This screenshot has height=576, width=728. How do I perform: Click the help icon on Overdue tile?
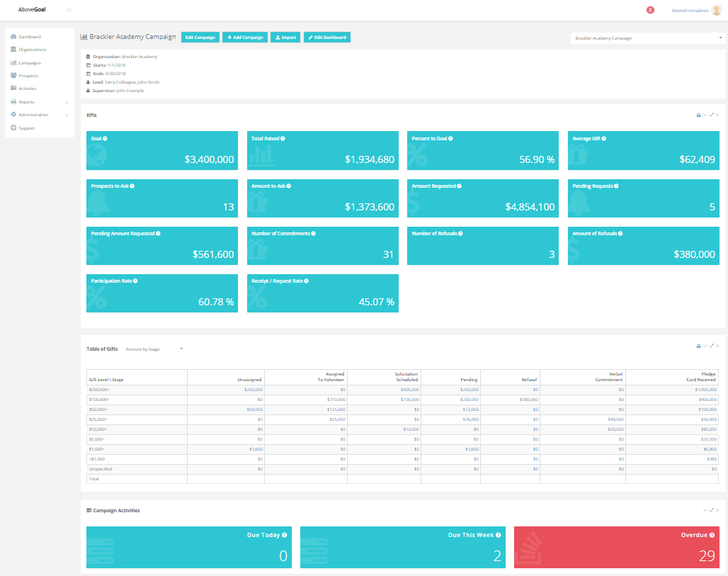click(712, 535)
